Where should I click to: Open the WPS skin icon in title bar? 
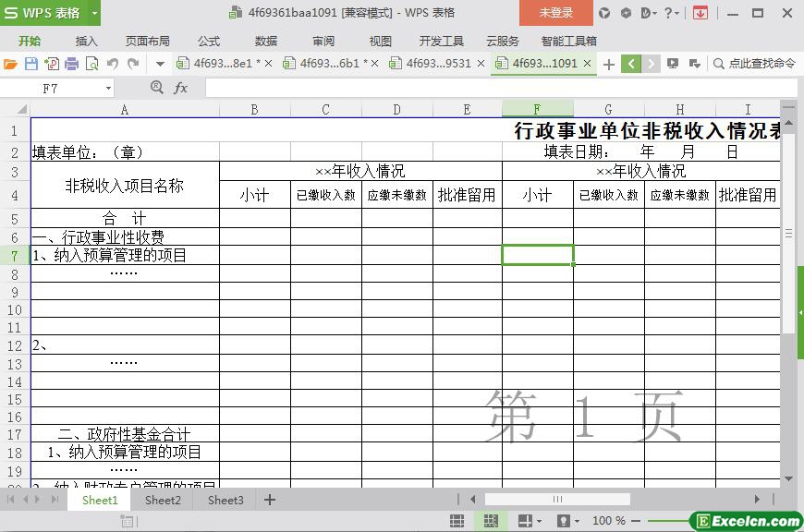click(x=604, y=13)
